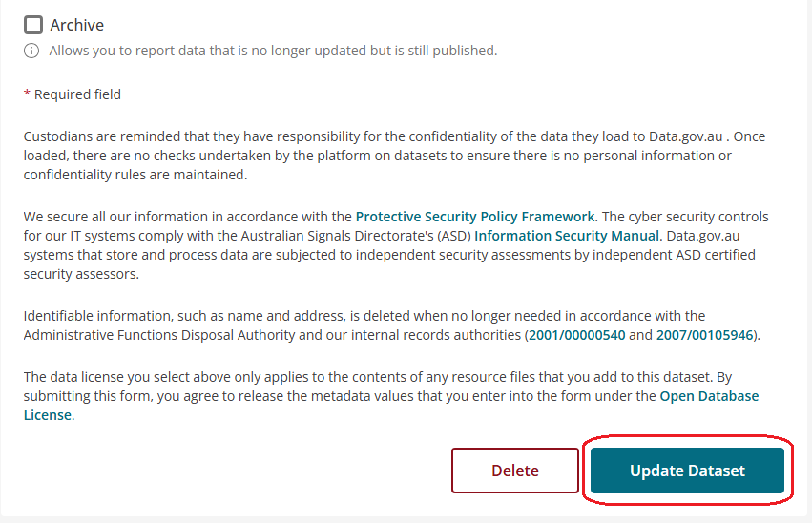Open the Protective Security Policy Framework link
The image size is (812, 523).
475,217
